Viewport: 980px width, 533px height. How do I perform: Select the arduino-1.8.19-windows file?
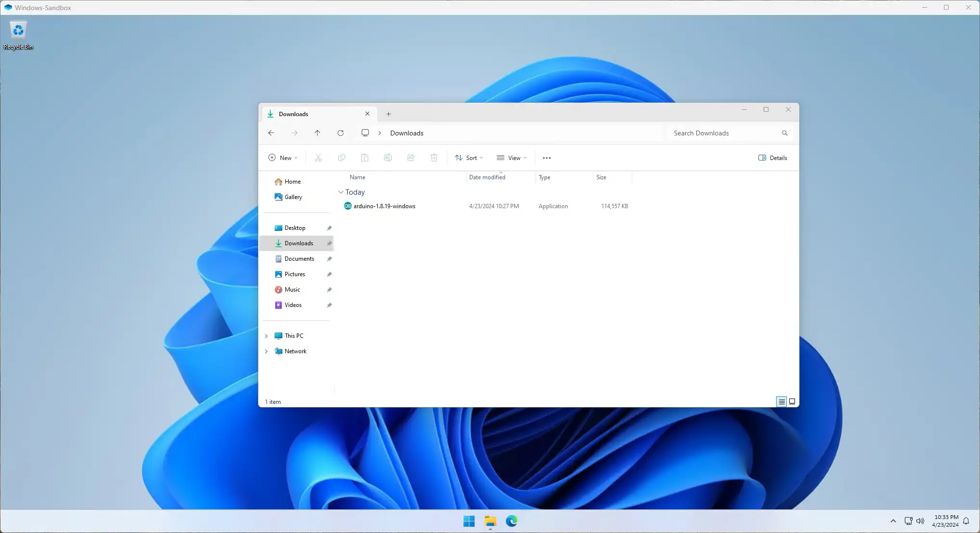(x=384, y=206)
